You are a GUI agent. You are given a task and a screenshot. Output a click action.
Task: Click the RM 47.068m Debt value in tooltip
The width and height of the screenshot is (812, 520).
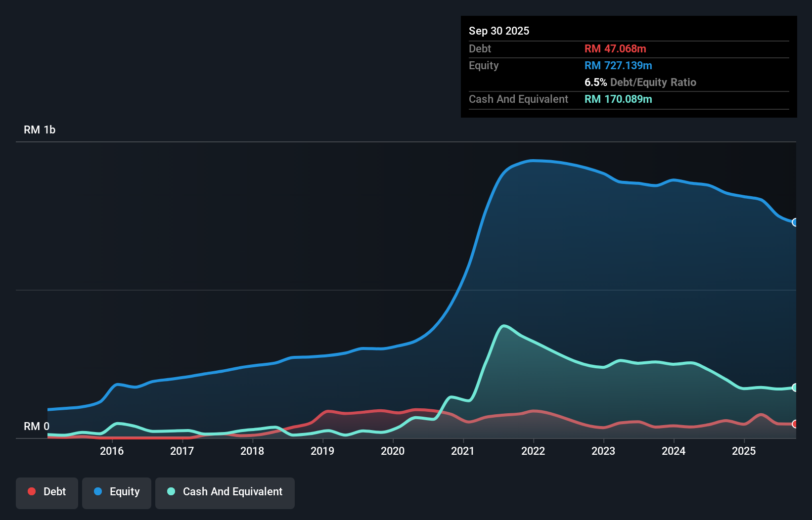[x=616, y=48]
